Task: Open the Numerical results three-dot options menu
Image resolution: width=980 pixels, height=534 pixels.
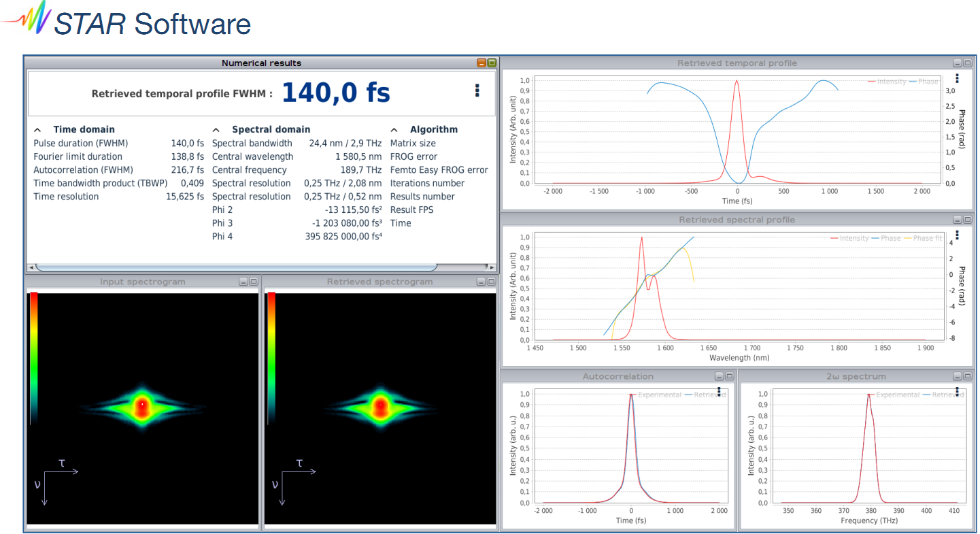Action: pos(477,90)
